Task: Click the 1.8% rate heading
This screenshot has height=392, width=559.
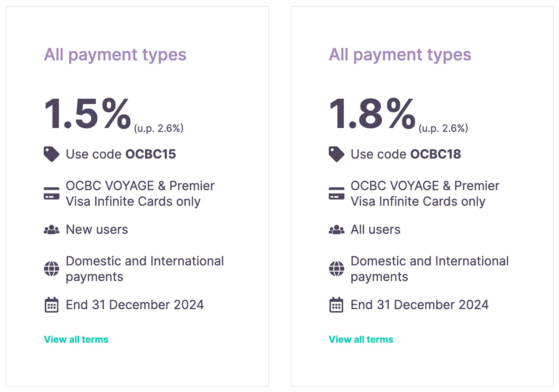Action: point(372,114)
